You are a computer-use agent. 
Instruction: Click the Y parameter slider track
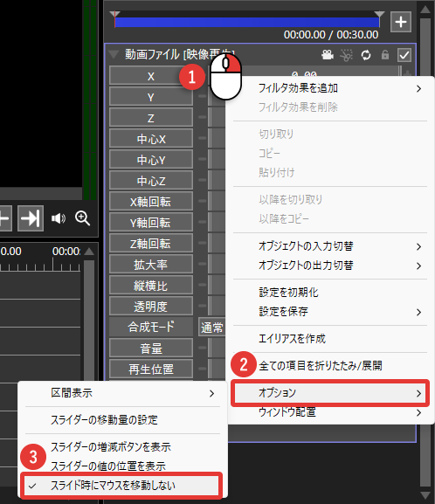tap(216, 97)
